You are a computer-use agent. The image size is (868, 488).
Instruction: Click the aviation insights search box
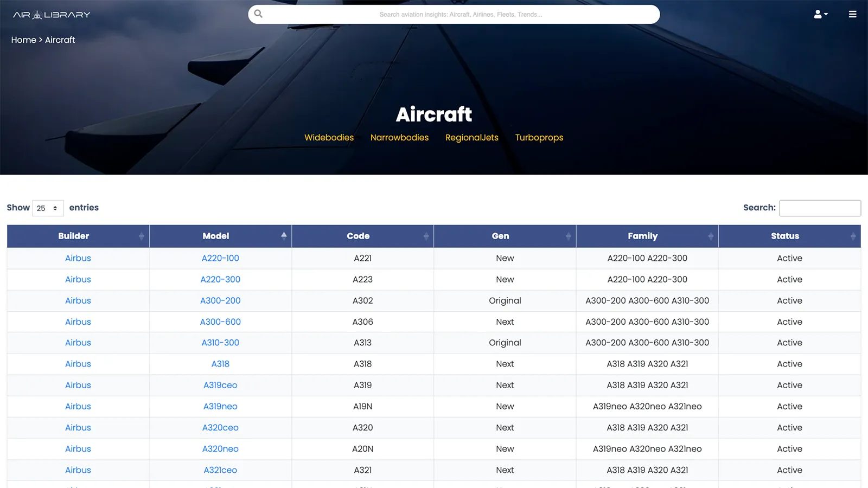(x=461, y=15)
